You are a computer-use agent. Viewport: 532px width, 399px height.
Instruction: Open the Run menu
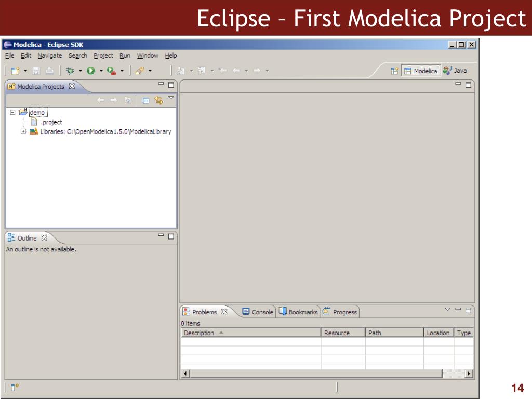click(125, 55)
